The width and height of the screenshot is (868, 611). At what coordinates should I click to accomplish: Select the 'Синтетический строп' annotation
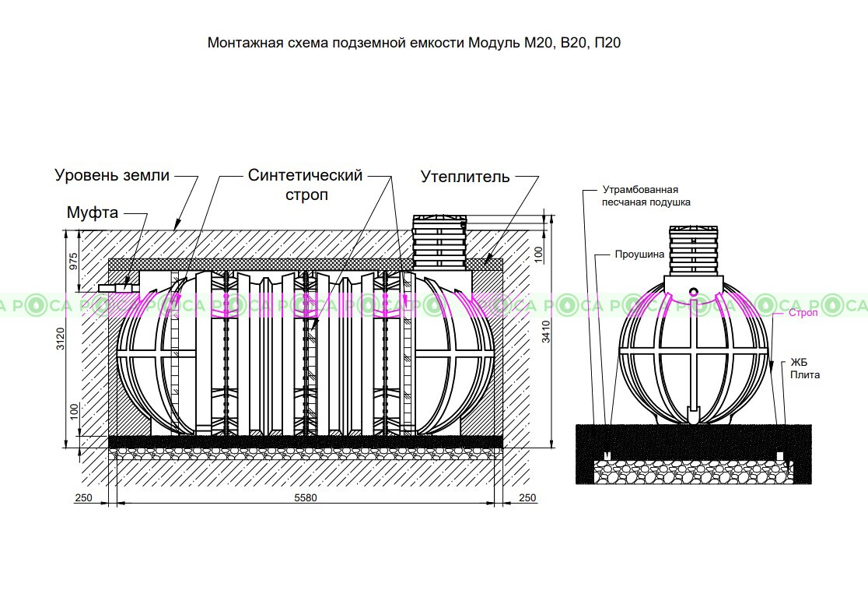coord(305,184)
